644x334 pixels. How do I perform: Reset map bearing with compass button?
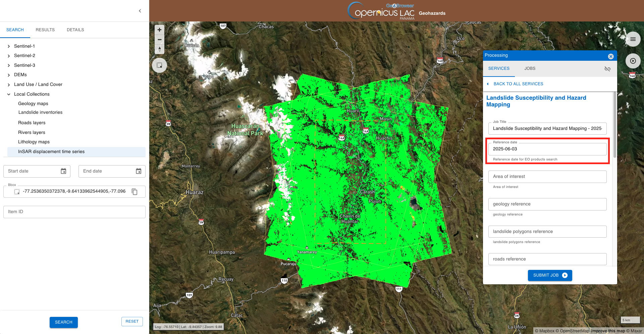[x=159, y=49]
